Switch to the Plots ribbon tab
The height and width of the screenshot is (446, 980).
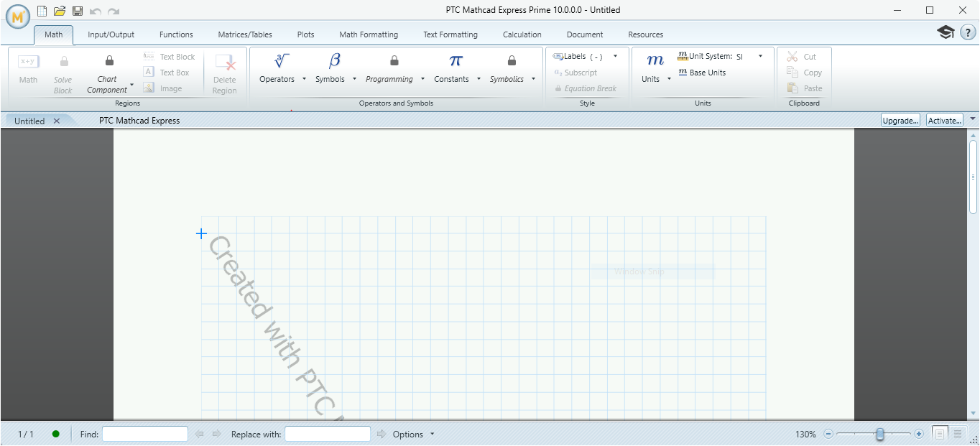point(305,34)
